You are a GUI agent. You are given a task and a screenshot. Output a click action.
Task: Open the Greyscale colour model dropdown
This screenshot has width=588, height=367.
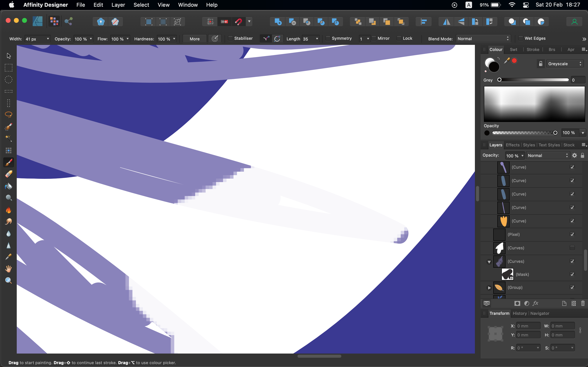(x=565, y=64)
